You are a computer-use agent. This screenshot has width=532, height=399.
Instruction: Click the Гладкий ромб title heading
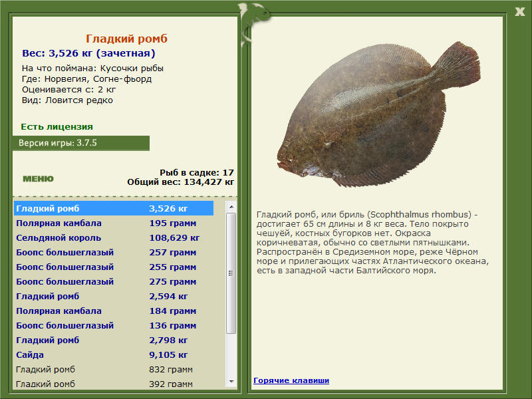click(x=126, y=39)
